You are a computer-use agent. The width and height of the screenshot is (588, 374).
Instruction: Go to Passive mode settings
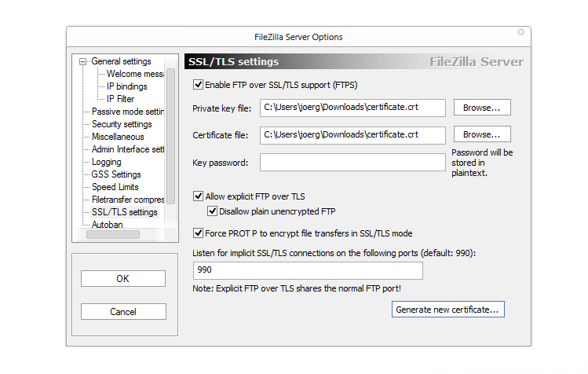(128, 112)
